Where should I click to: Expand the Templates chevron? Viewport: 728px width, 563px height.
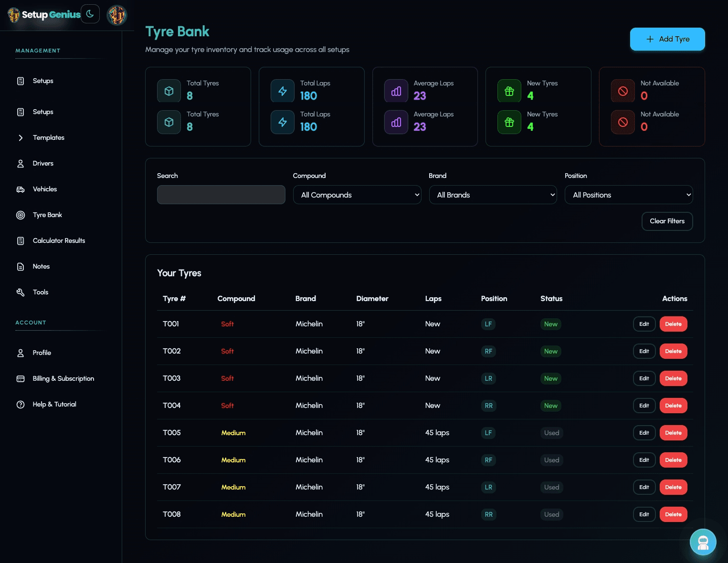click(21, 138)
